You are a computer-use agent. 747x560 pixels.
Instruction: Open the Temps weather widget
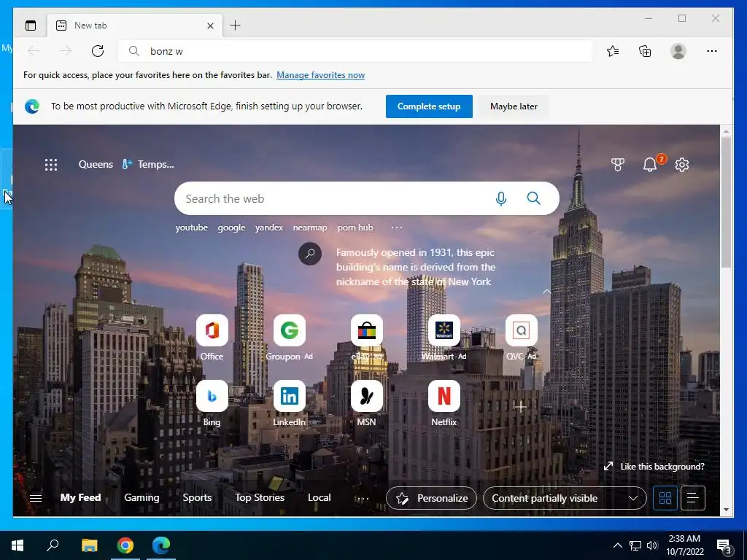pyautogui.click(x=147, y=164)
